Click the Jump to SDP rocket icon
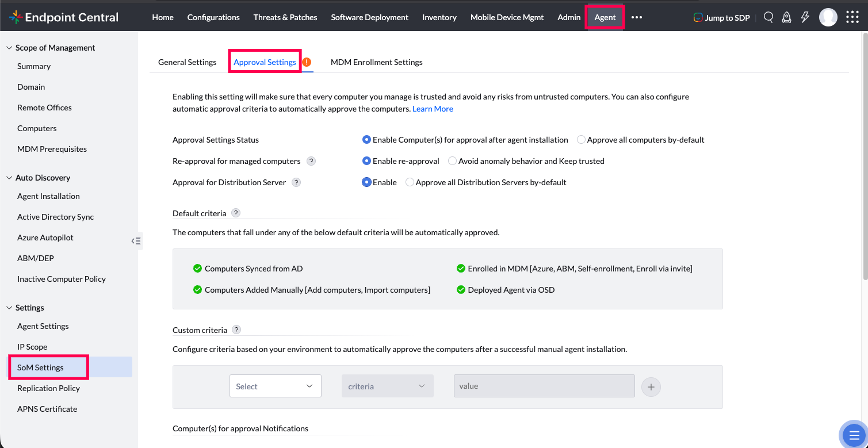The image size is (868, 448). coord(698,17)
